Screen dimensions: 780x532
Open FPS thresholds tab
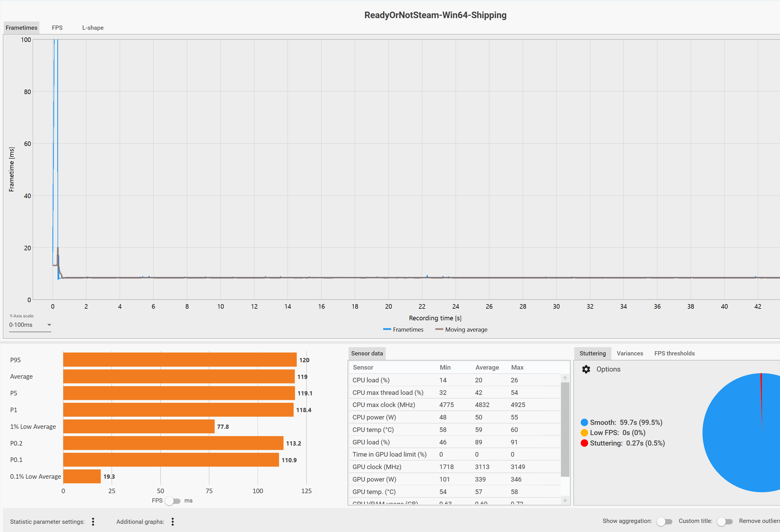(674, 353)
